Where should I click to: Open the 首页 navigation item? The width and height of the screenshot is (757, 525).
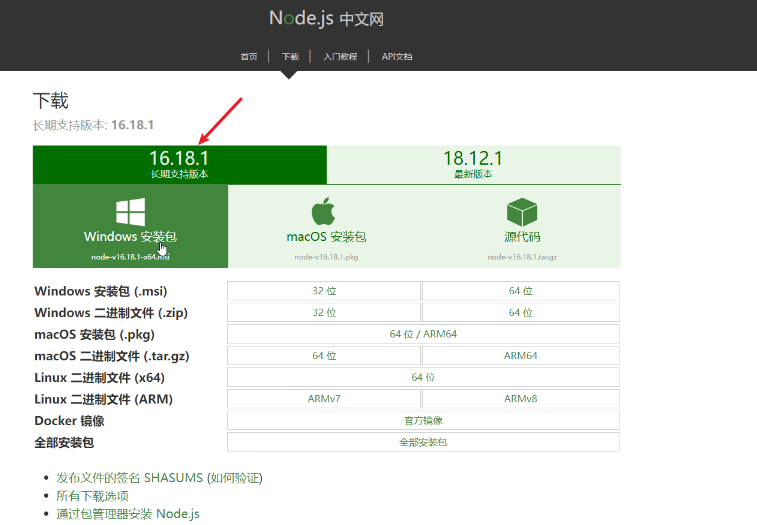click(249, 57)
